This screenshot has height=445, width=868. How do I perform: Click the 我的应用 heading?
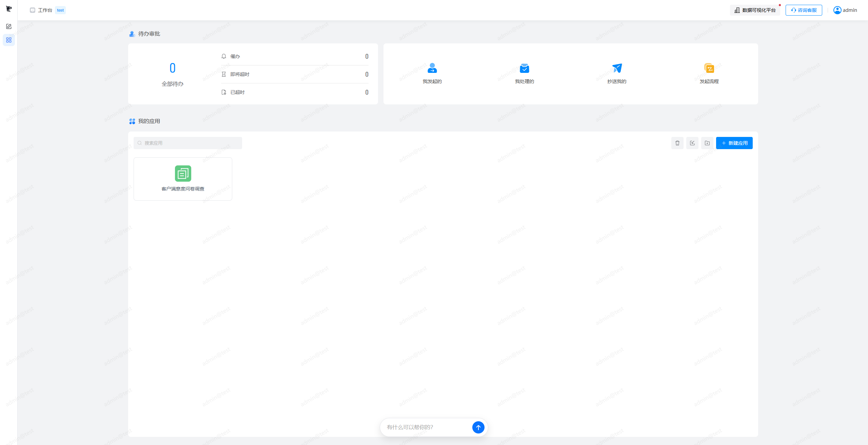click(x=149, y=121)
